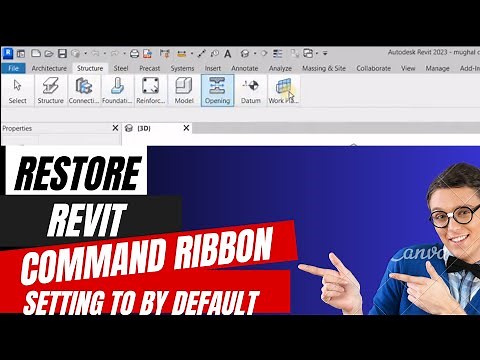Open the Switch Windows dropdown arrow
The height and width of the screenshot is (360, 480).
tap(317, 53)
